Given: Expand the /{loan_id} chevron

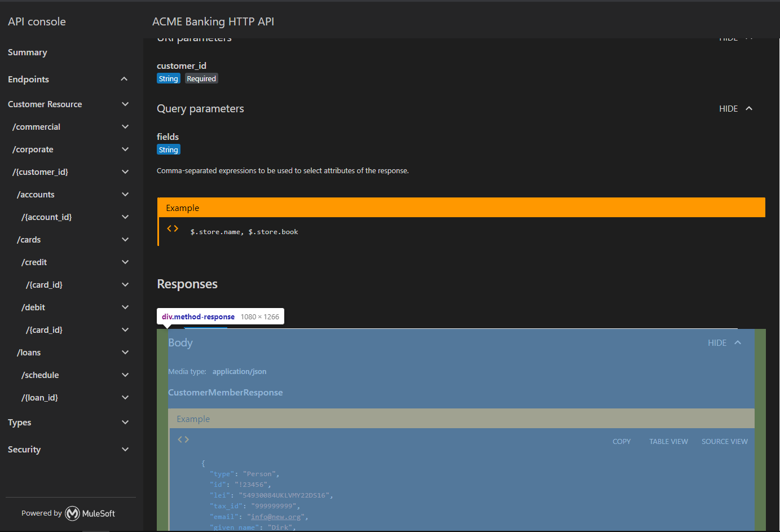Looking at the screenshot, I should (x=125, y=398).
